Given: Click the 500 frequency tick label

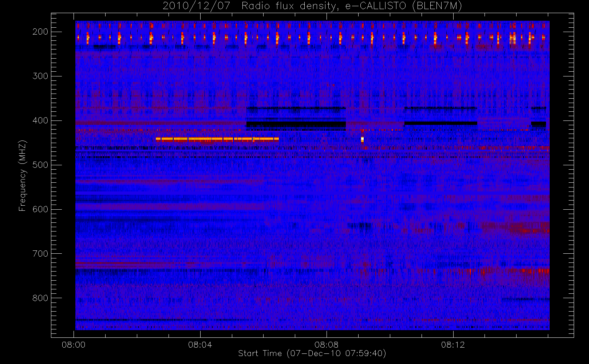Looking at the screenshot, I should pos(40,165).
